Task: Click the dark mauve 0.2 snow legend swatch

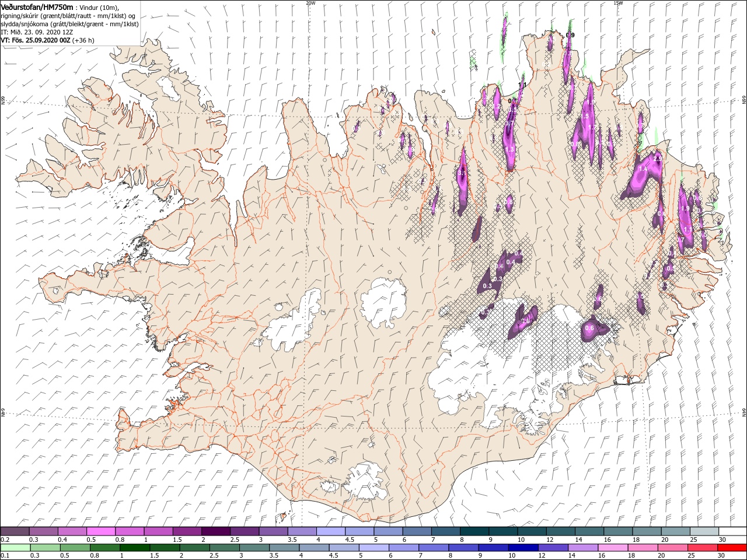Action: 15,531
